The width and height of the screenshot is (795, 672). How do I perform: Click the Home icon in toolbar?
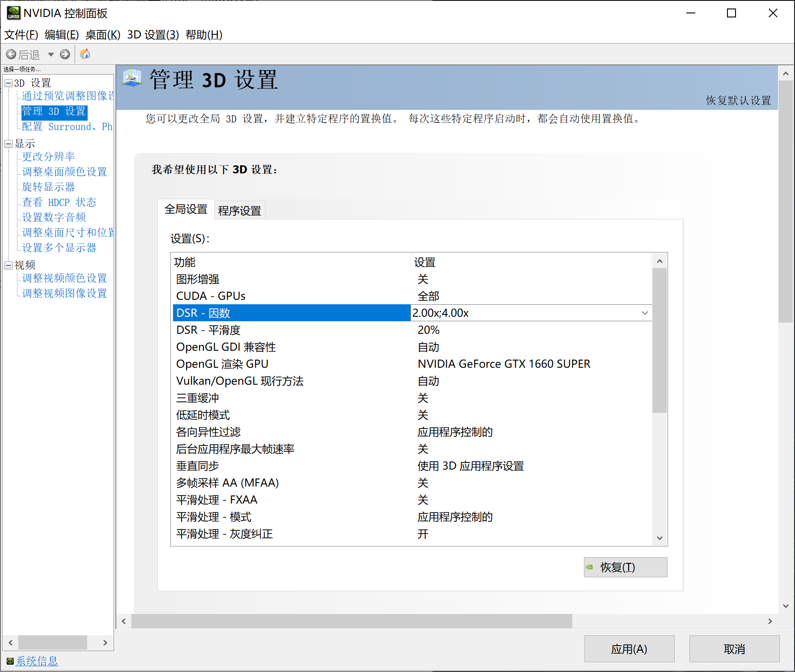pyautogui.click(x=85, y=55)
